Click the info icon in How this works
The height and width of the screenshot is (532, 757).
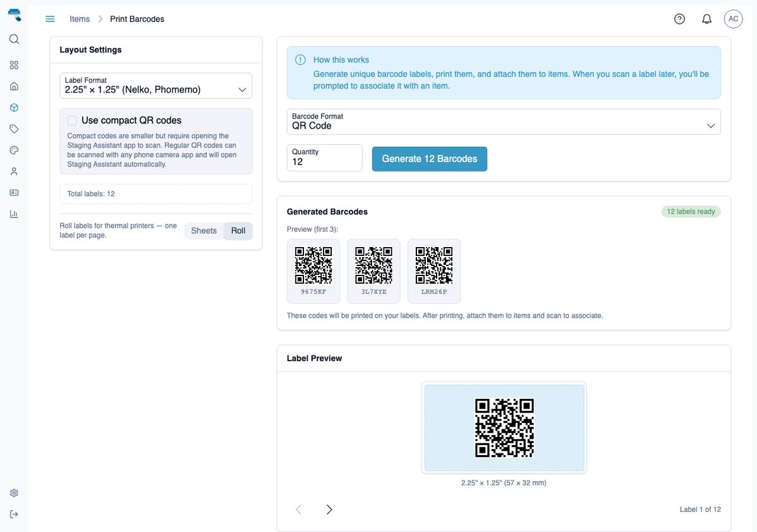click(x=300, y=60)
